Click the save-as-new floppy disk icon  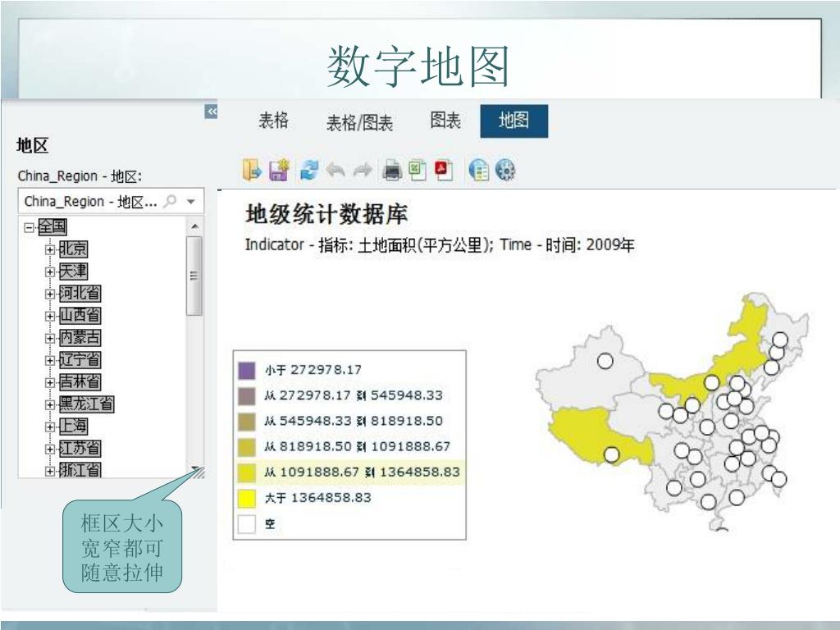(x=279, y=171)
